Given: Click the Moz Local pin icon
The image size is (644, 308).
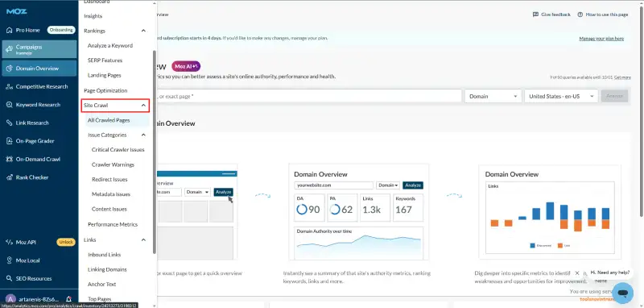Looking at the screenshot, I should pyautogui.click(x=10, y=260).
